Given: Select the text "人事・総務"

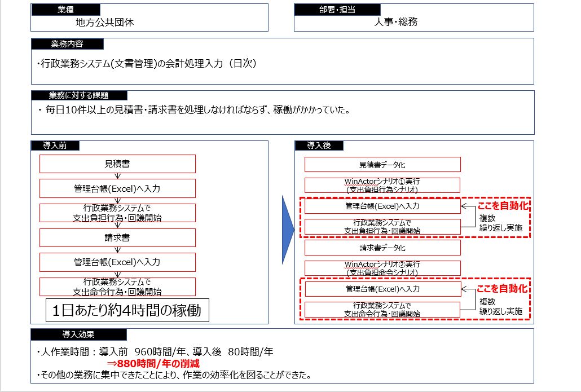Looking at the screenshot, I should (x=396, y=22).
